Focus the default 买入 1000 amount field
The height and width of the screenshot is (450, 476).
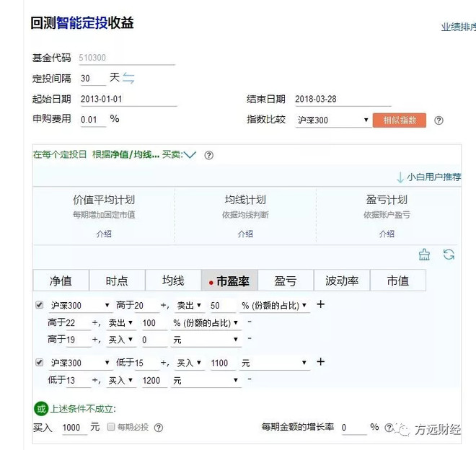tap(74, 428)
